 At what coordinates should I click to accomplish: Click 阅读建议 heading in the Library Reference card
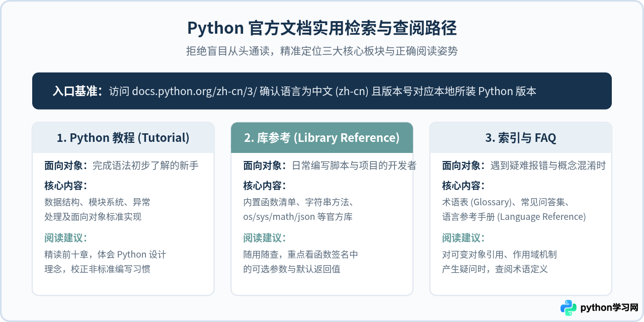pos(265,237)
